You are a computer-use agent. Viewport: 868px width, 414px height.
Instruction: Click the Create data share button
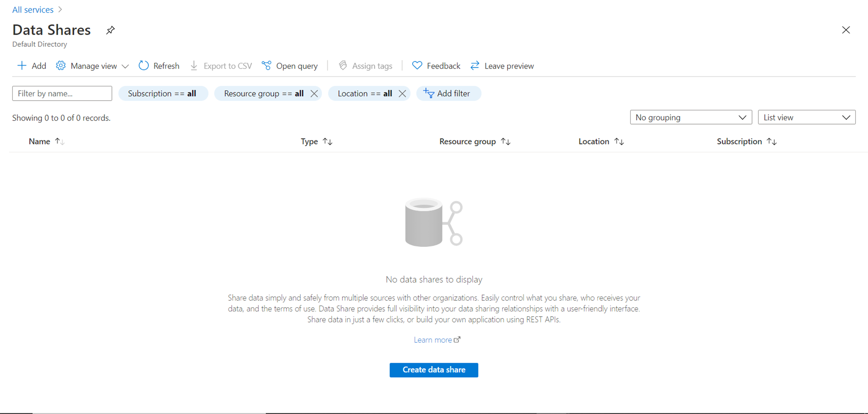pyautogui.click(x=434, y=370)
